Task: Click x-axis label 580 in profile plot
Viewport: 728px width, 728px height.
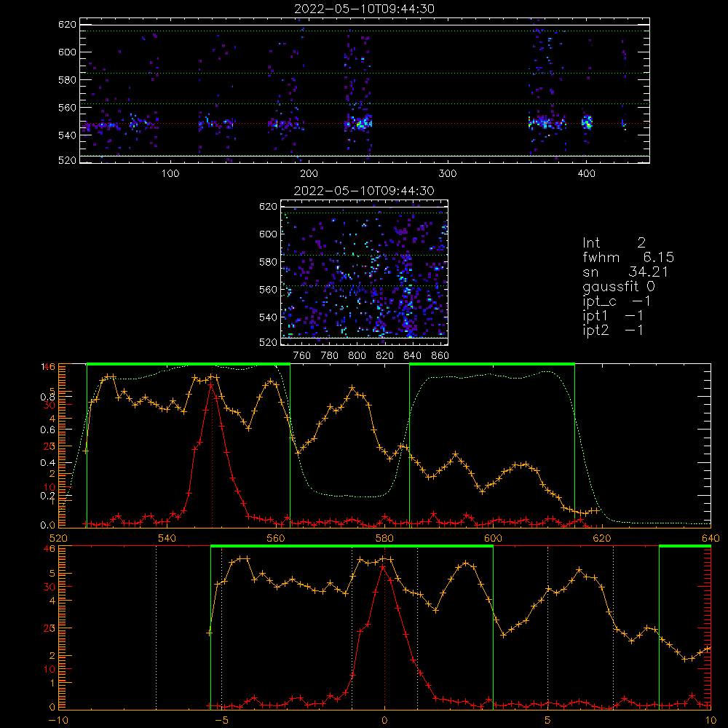Action: 384,538
